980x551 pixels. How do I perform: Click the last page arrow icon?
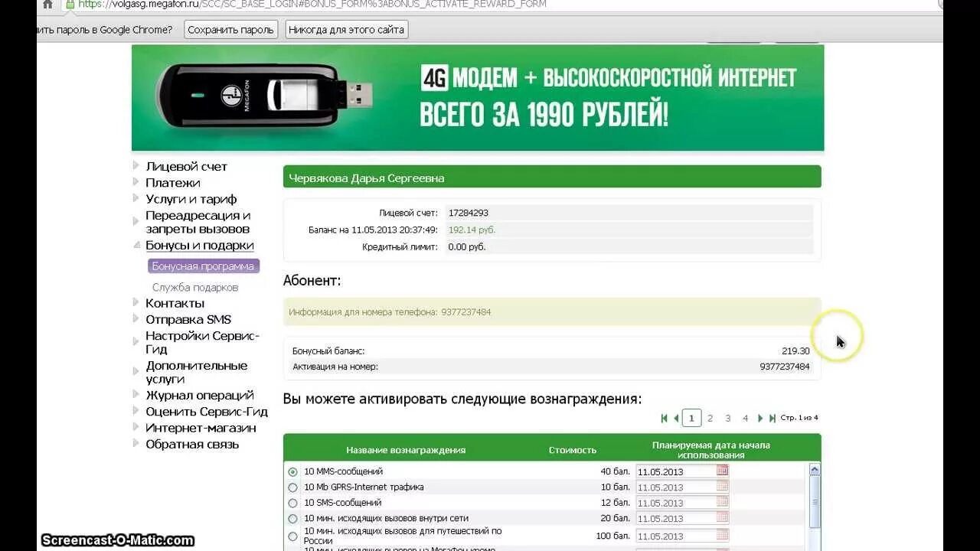(x=773, y=419)
